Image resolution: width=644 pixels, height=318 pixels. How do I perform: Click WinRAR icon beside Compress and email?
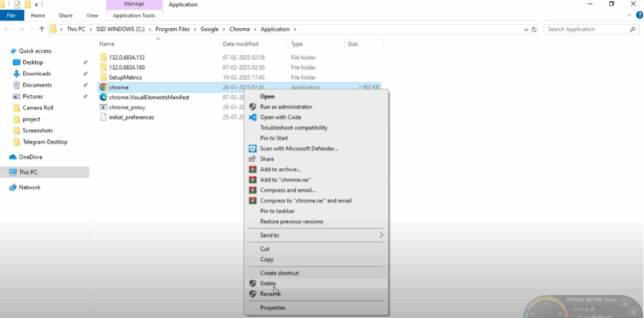(x=253, y=190)
